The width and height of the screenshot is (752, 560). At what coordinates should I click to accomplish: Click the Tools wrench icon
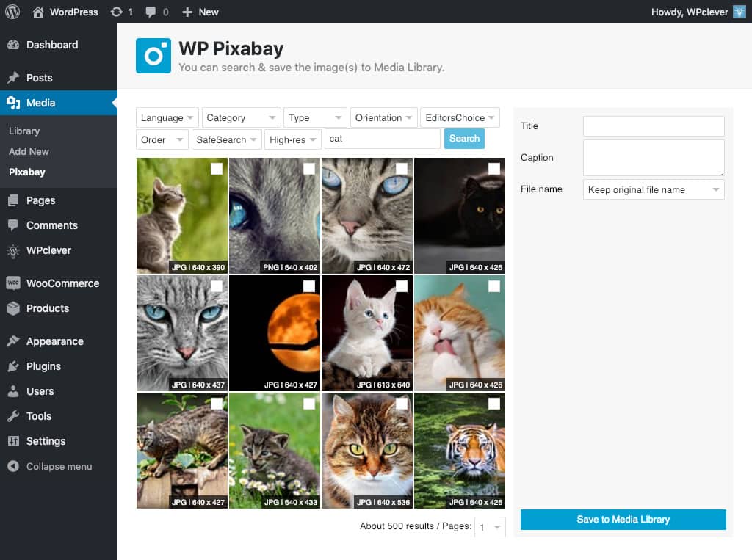13,416
